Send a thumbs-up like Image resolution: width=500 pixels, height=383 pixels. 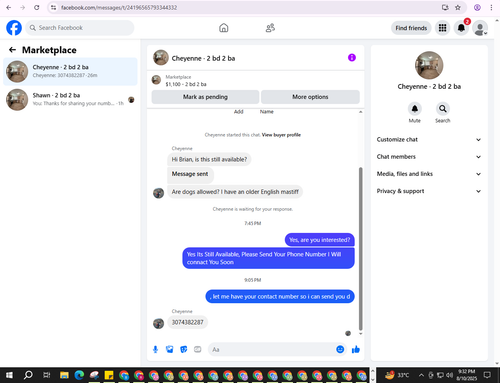pyautogui.click(x=356, y=349)
